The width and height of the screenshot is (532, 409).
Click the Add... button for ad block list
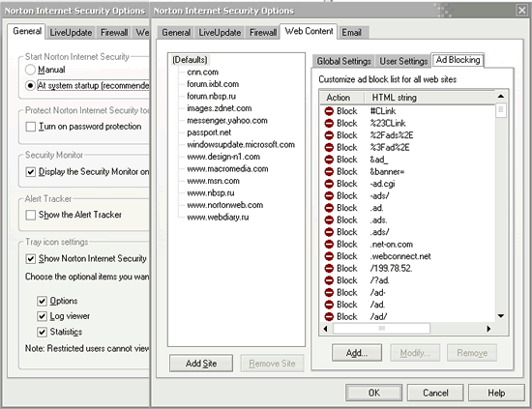click(x=357, y=353)
